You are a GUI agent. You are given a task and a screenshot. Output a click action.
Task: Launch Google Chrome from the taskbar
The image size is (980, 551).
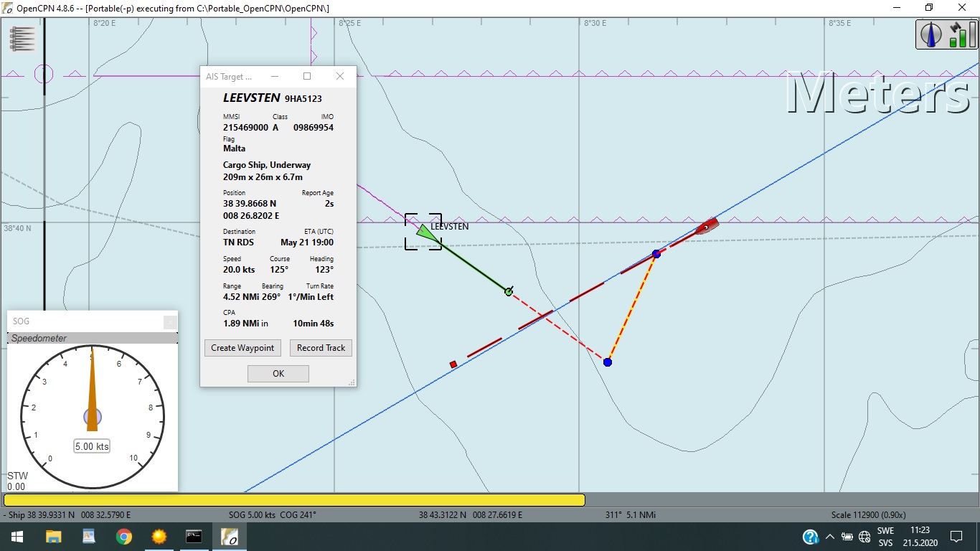click(124, 537)
